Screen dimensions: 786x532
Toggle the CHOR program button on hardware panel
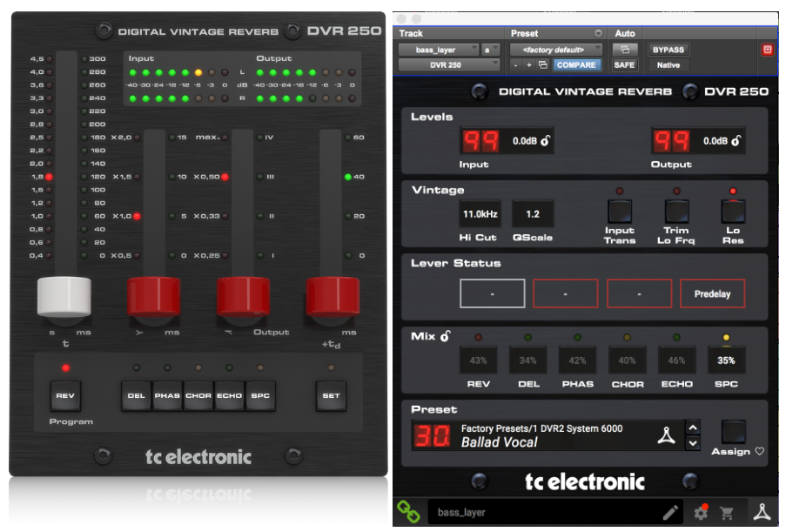coord(198,396)
